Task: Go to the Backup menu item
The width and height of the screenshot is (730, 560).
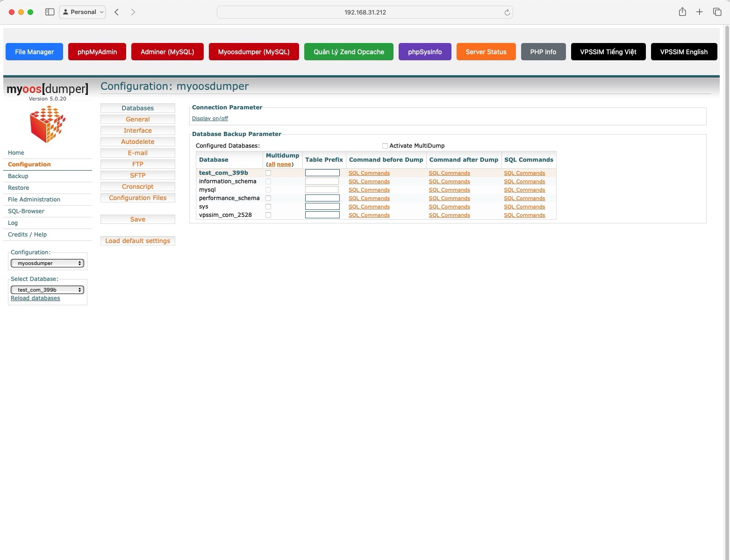Action: tap(18, 176)
